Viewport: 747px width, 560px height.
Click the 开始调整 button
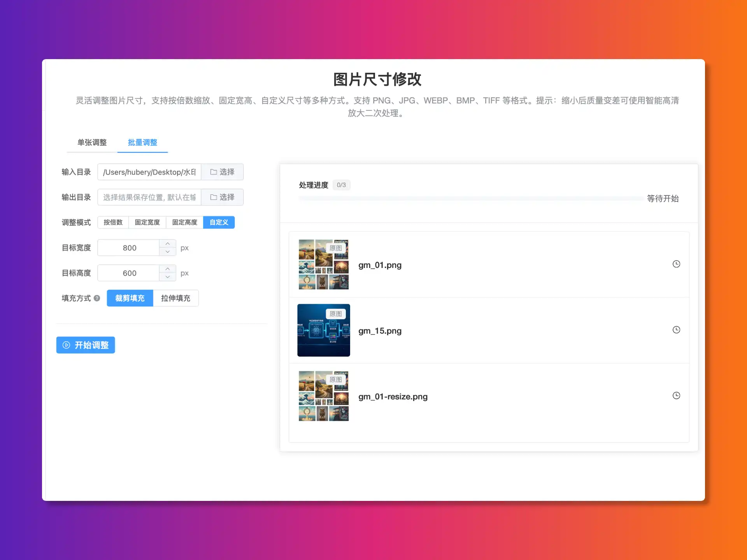[85, 345]
